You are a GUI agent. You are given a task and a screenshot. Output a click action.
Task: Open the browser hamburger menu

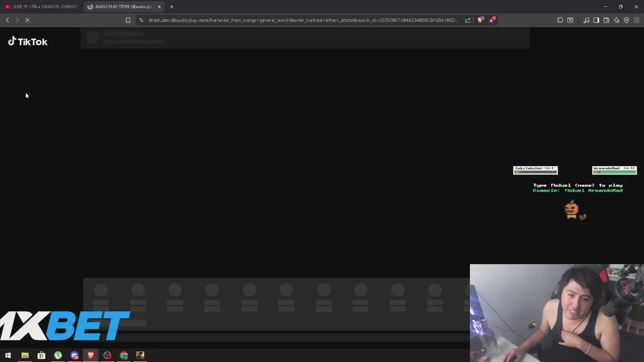636,20
